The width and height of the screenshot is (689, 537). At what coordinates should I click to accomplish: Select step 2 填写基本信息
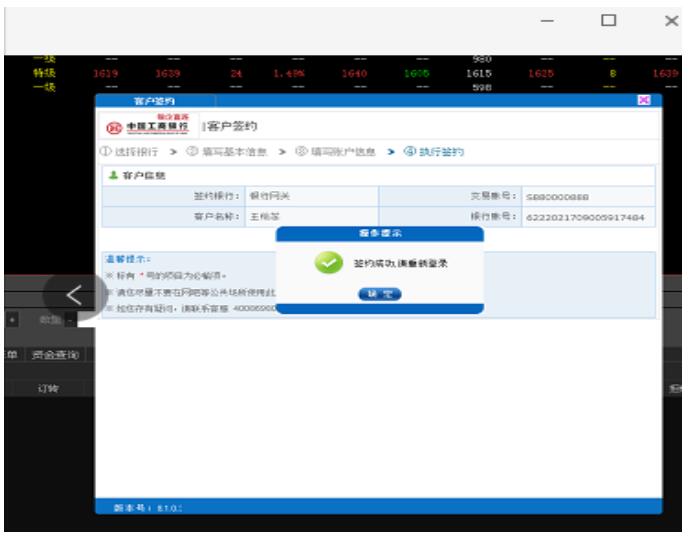click(x=227, y=152)
